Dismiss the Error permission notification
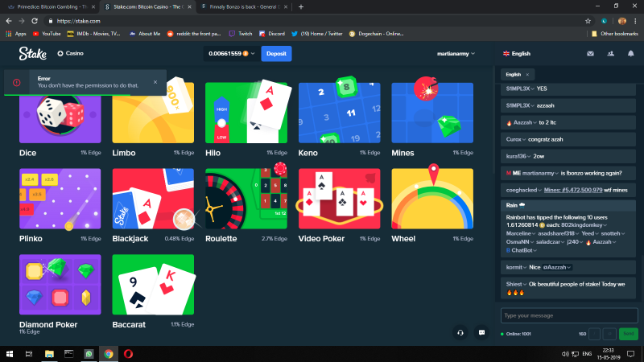Viewport: 644px width, 362px height. [155, 82]
